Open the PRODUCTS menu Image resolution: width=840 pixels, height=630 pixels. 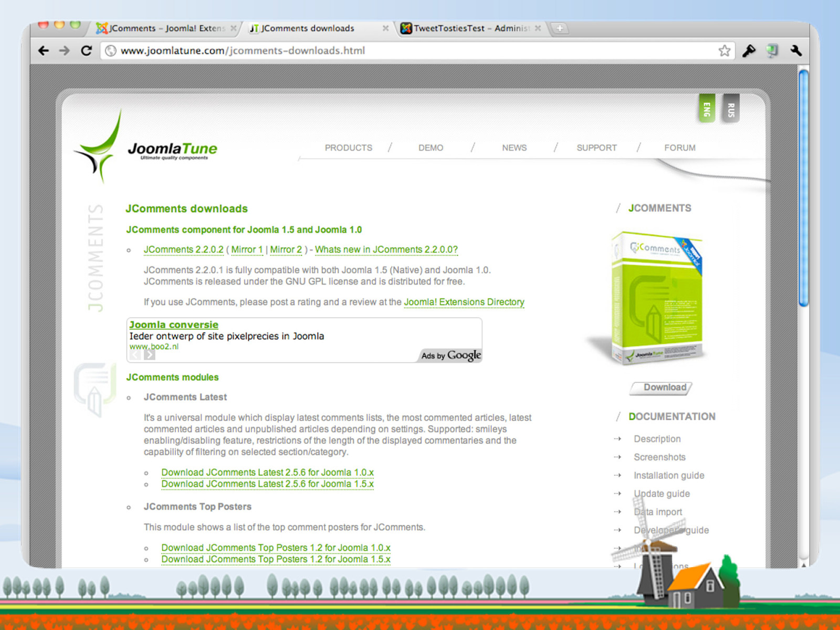348,148
